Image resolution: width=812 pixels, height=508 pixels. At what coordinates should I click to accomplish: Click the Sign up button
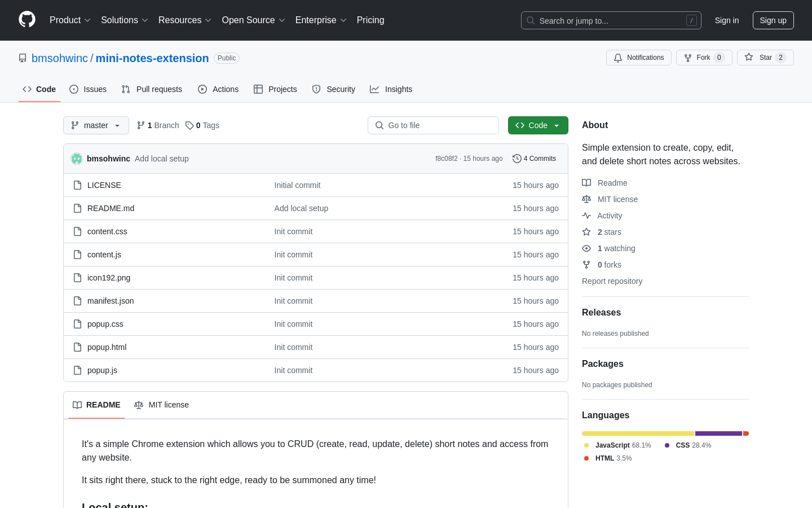point(773,20)
